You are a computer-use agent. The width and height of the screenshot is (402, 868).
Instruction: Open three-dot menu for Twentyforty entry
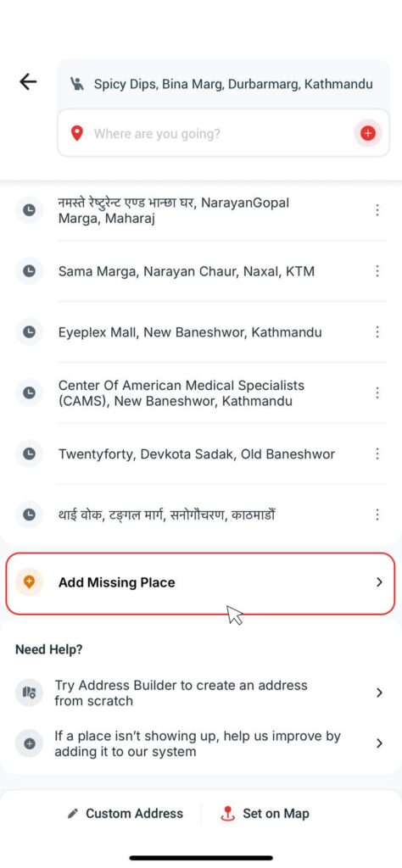click(x=377, y=454)
